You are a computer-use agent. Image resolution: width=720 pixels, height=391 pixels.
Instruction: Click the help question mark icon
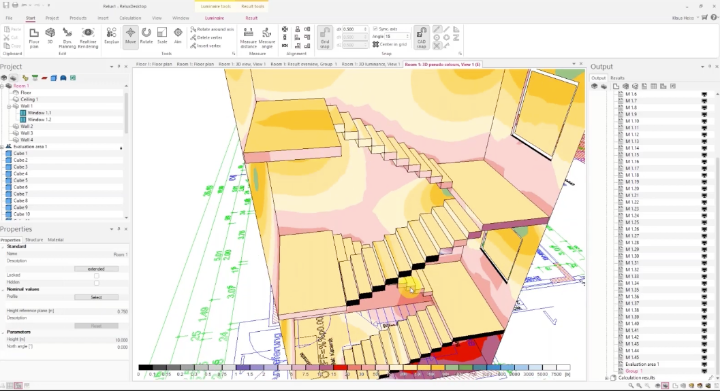pos(714,18)
